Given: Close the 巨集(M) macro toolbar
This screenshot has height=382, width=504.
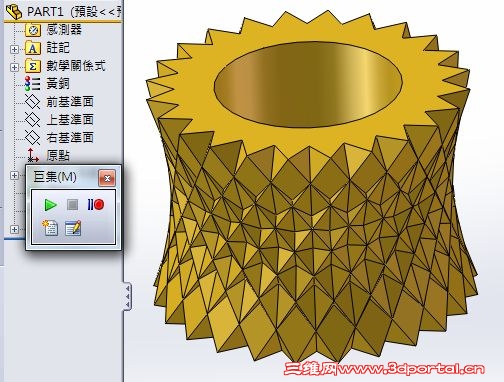Looking at the screenshot, I should coord(107,178).
